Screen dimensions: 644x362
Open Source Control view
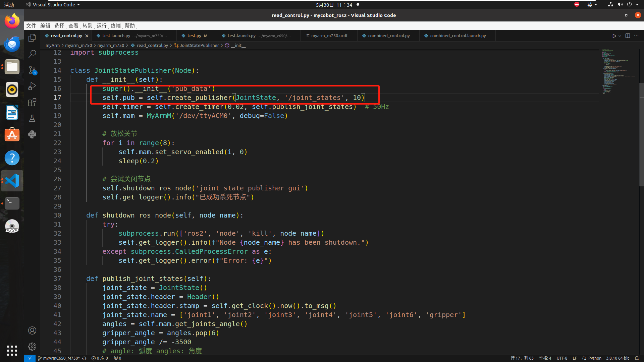[x=32, y=70]
